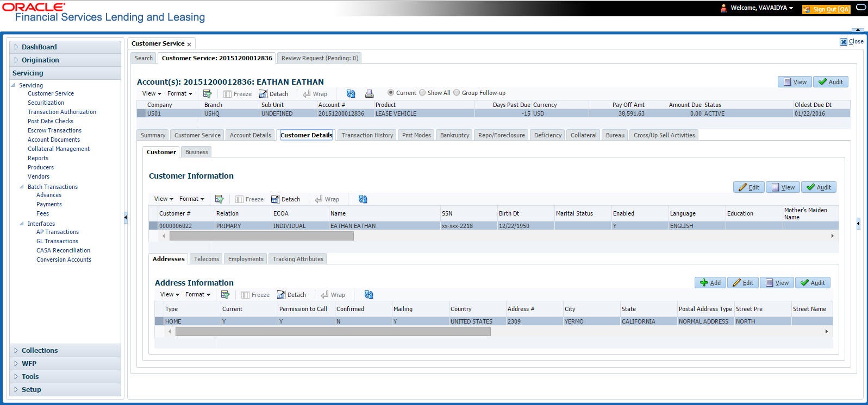
Task: Collapse the left navigation panel using the splitter arrow
Action: (x=126, y=217)
